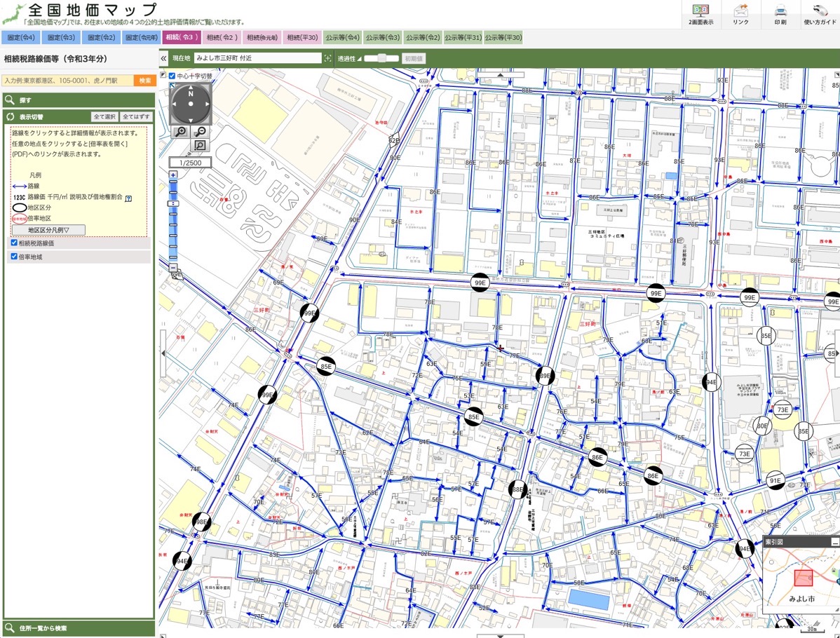
Task: Expand the 住所一覧から検索 section
Action: [79, 627]
